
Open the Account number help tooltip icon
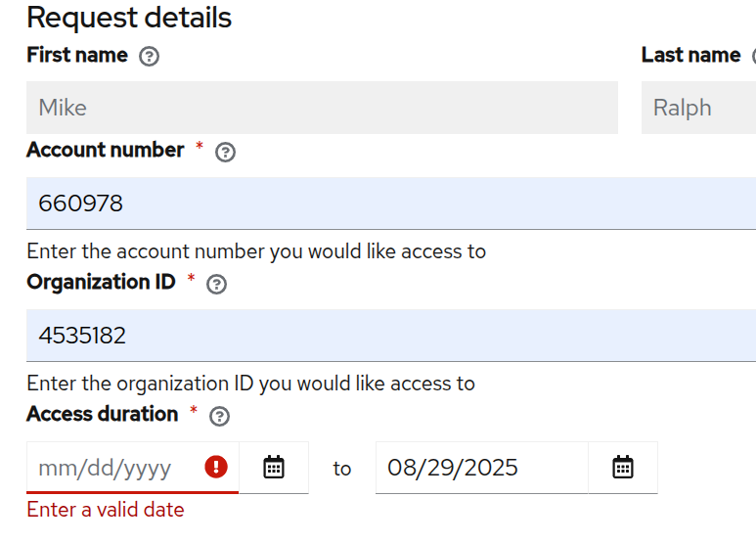coord(225,153)
